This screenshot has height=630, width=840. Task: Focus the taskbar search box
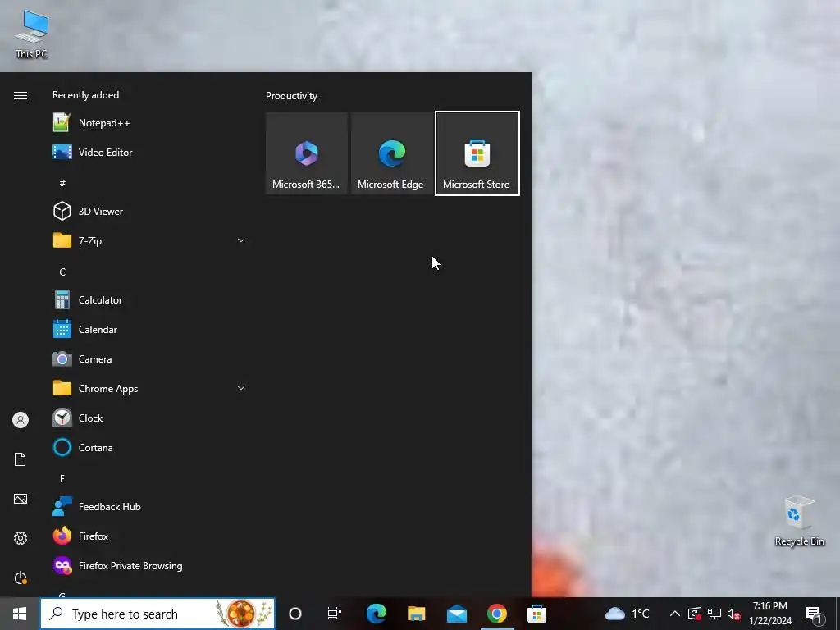[157, 614]
